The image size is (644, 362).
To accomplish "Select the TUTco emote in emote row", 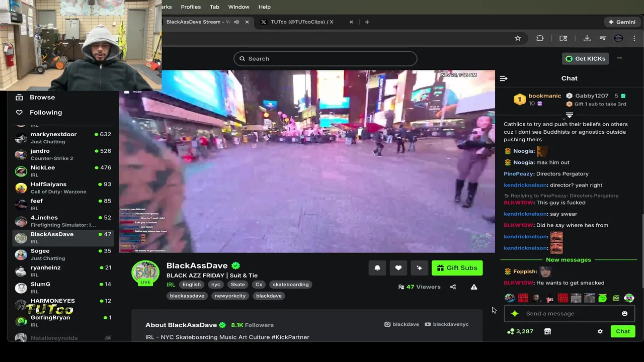I will coord(510,298).
